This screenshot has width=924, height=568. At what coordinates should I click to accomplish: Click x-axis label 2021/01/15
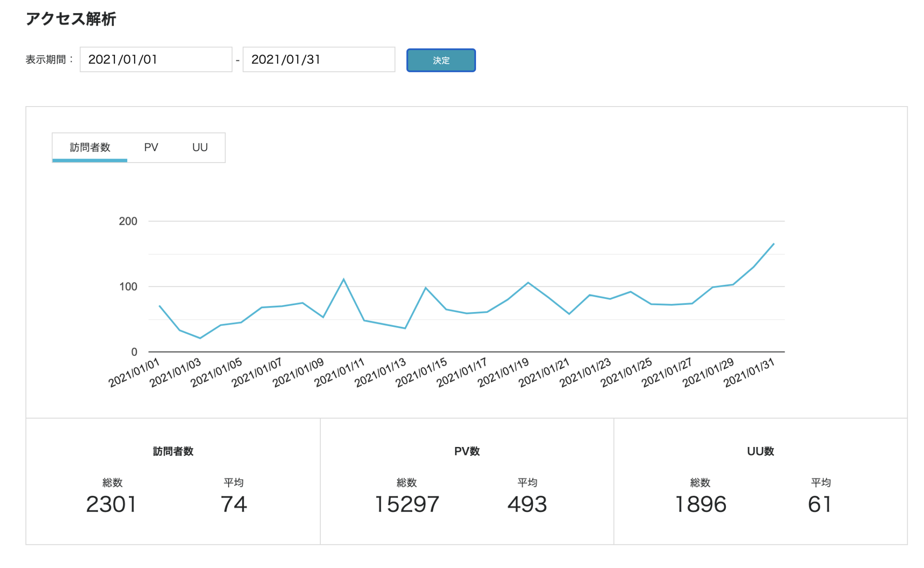422,373
